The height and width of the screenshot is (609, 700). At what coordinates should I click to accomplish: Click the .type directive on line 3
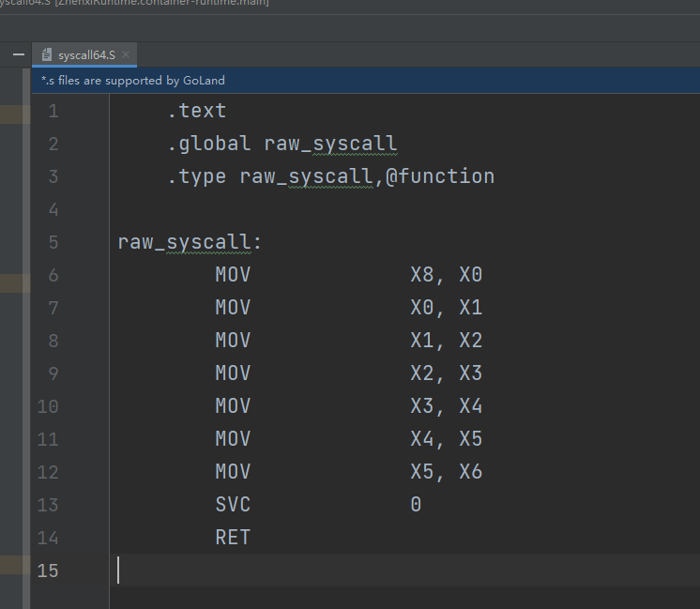click(197, 176)
